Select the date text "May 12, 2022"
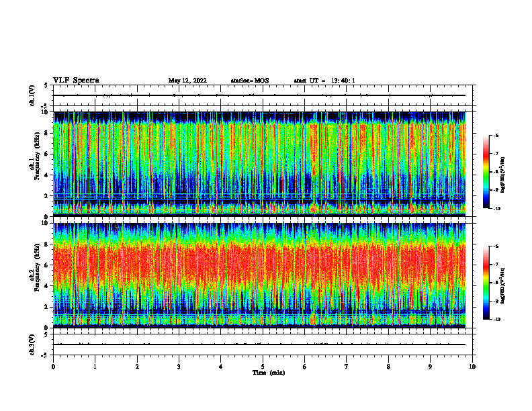The image size is (532, 411). pyautogui.click(x=187, y=81)
